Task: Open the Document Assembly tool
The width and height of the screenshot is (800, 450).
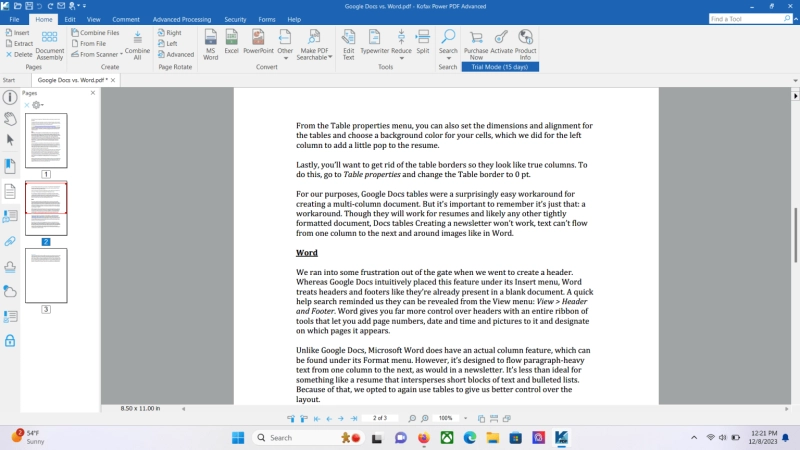Action: pos(49,45)
